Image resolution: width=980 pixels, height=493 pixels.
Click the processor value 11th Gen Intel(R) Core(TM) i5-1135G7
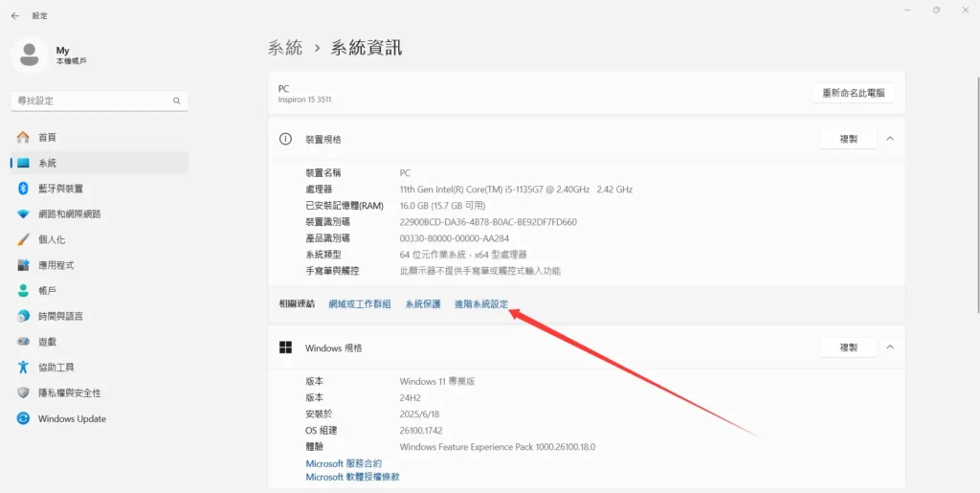[516, 190]
